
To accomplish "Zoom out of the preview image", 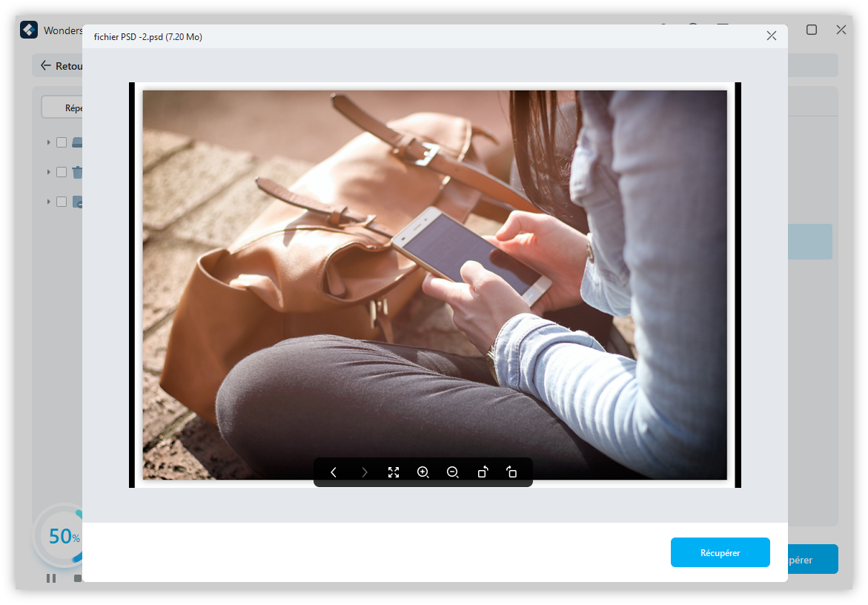I will (x=453, y=472).
